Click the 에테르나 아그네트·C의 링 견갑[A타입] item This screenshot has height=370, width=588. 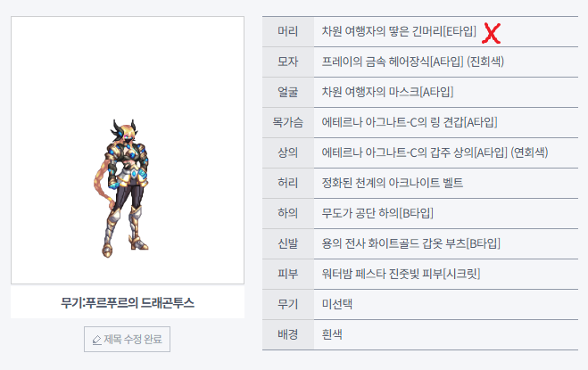tap(410, 123)
